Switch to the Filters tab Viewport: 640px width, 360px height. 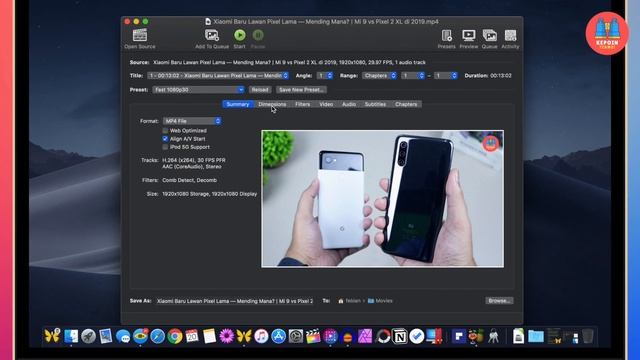(x=302, y=104)
